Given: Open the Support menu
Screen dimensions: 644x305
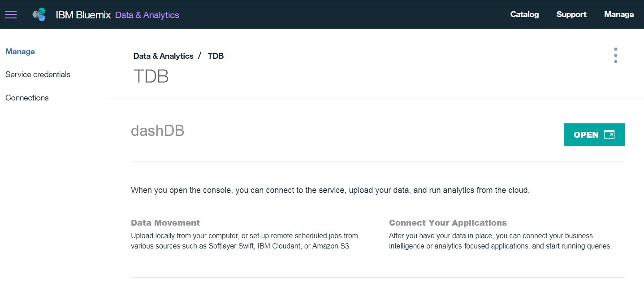Looking at the screenshot, I should click(571, 14).
